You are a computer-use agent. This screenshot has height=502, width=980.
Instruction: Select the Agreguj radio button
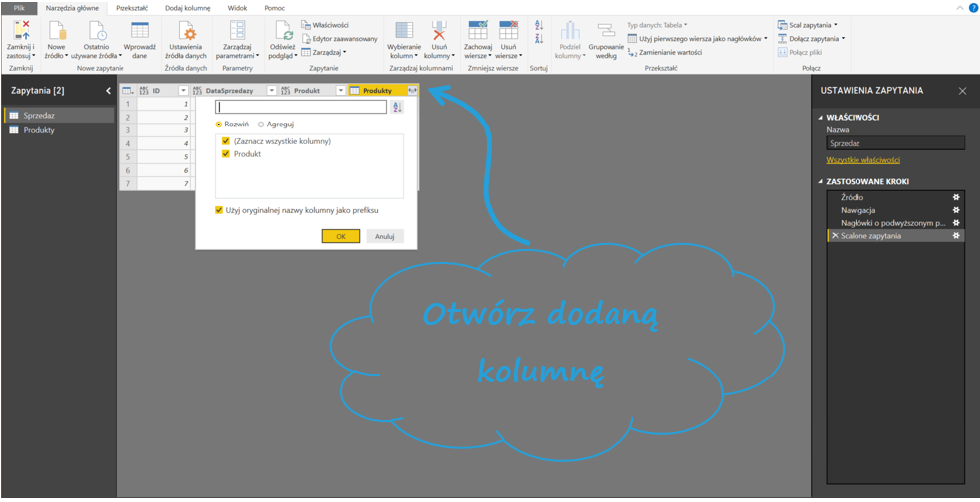(261, 125)
